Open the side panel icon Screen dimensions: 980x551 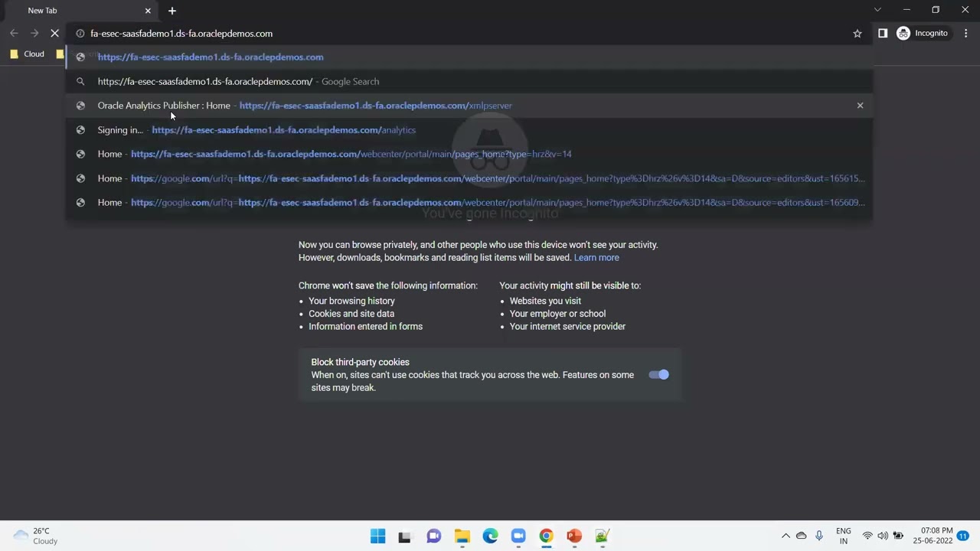883,34
